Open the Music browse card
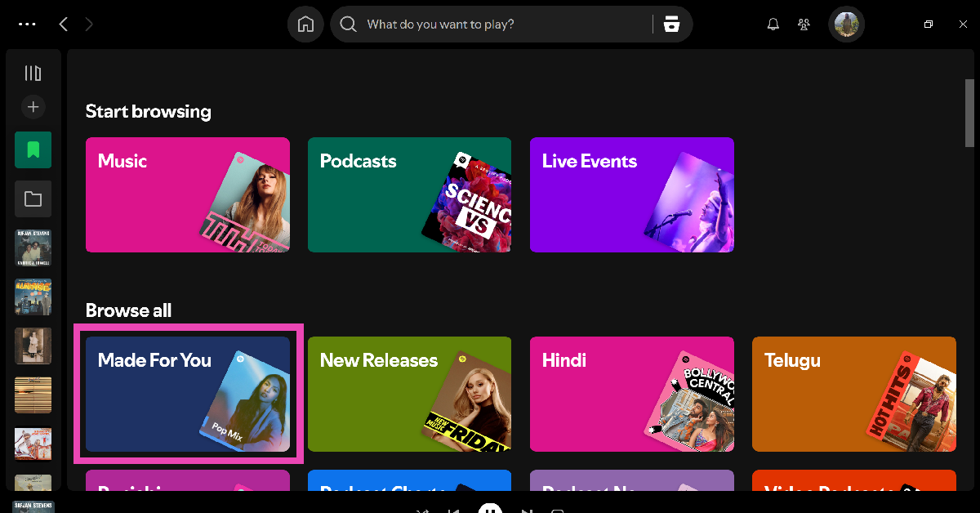Image resolution: width=980 pixels, height=513 pixels. (x=188, y=194)
